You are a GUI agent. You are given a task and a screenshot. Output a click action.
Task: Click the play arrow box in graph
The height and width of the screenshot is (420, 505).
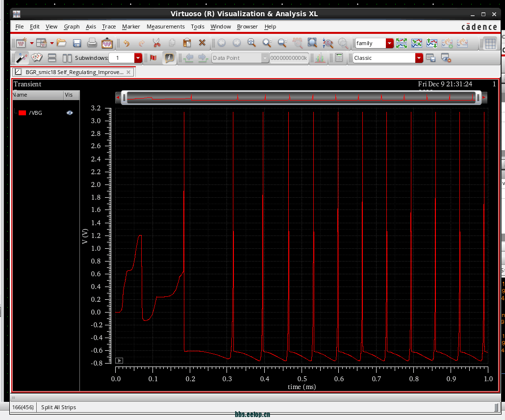[119, 361]
